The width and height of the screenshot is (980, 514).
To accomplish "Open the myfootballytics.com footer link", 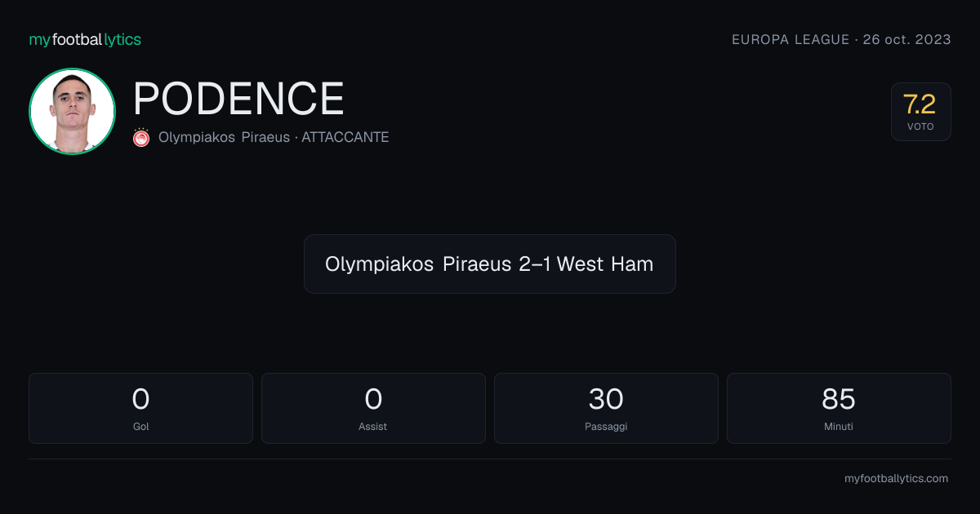I will point(896,479).
